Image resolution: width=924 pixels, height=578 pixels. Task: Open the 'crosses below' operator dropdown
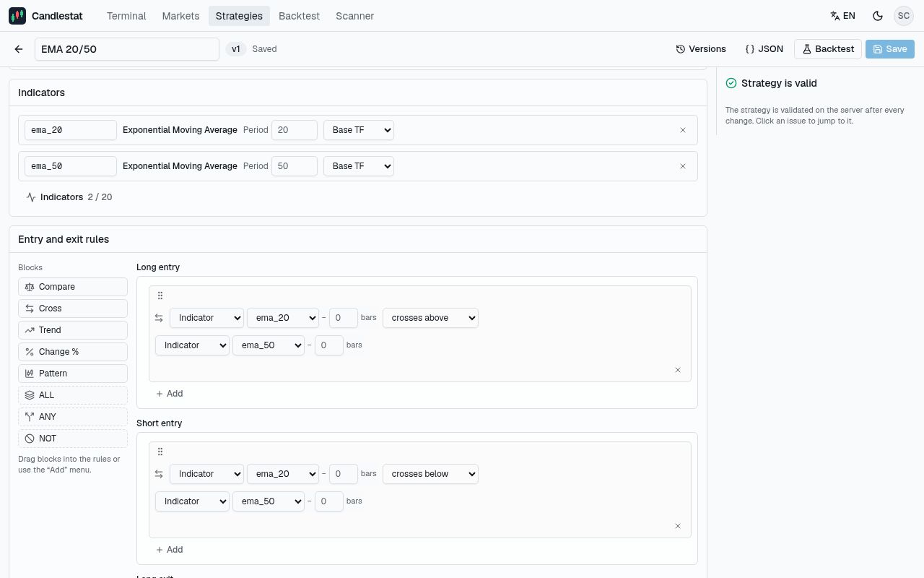[430, 474]
